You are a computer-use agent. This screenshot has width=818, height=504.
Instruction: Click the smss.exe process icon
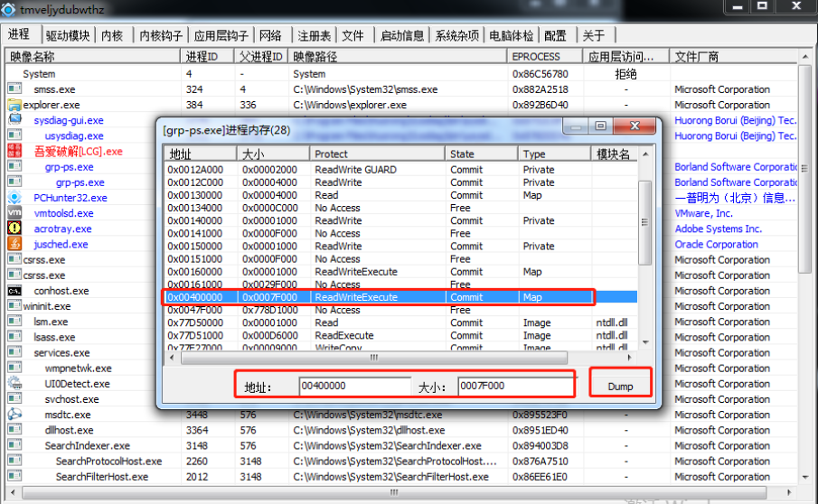(x=14, y=89)
